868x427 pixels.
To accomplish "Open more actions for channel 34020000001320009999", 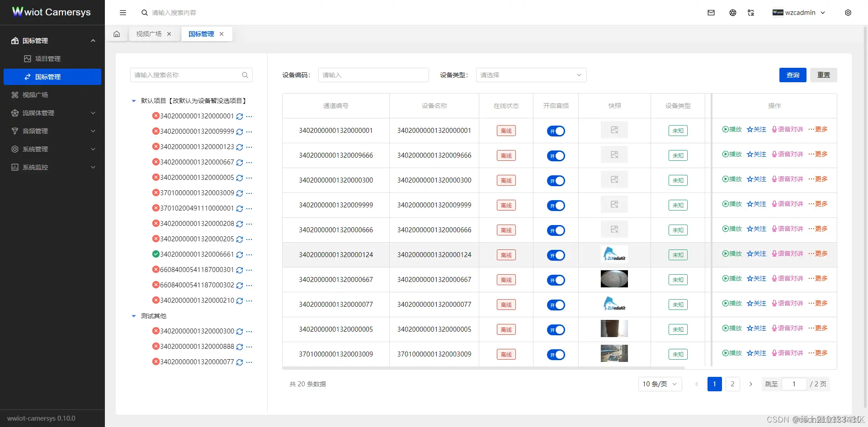I will (x=818, y=204).
